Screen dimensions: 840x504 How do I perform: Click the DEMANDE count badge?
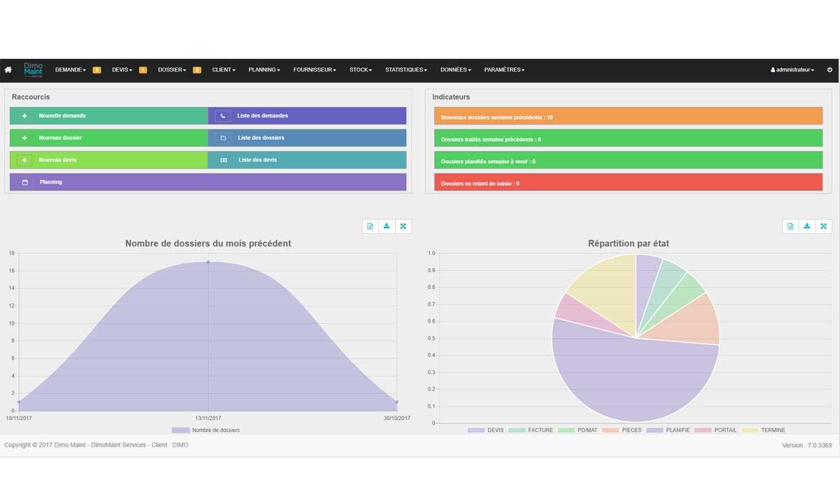tap(97, 70)
